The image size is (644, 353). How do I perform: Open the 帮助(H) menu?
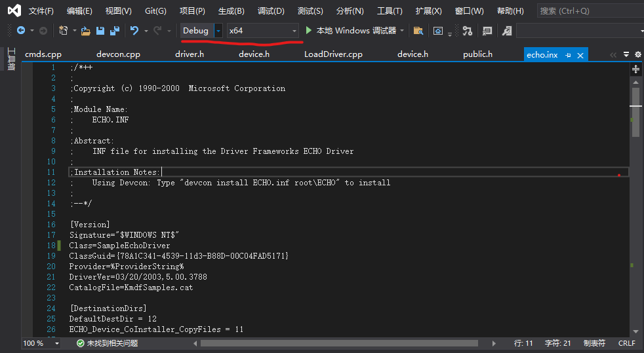pos(510,11)
